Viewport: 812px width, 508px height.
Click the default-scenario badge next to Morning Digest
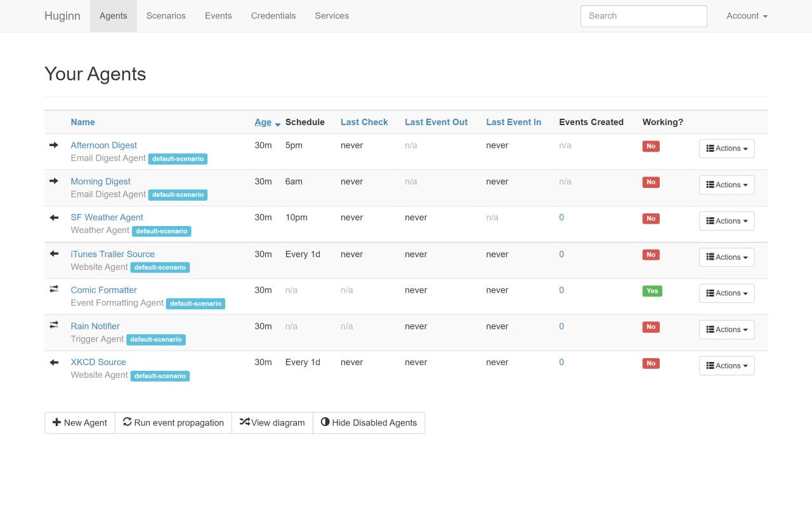[178, 195]
